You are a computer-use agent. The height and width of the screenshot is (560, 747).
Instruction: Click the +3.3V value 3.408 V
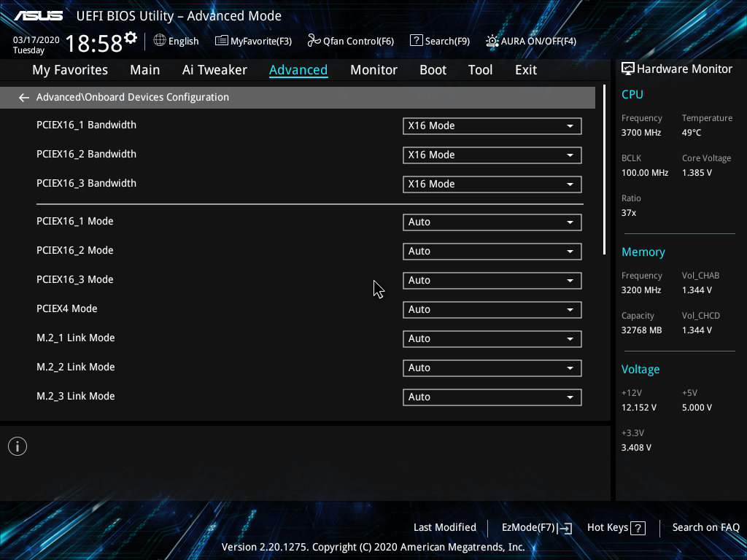[x=636, y=448]
